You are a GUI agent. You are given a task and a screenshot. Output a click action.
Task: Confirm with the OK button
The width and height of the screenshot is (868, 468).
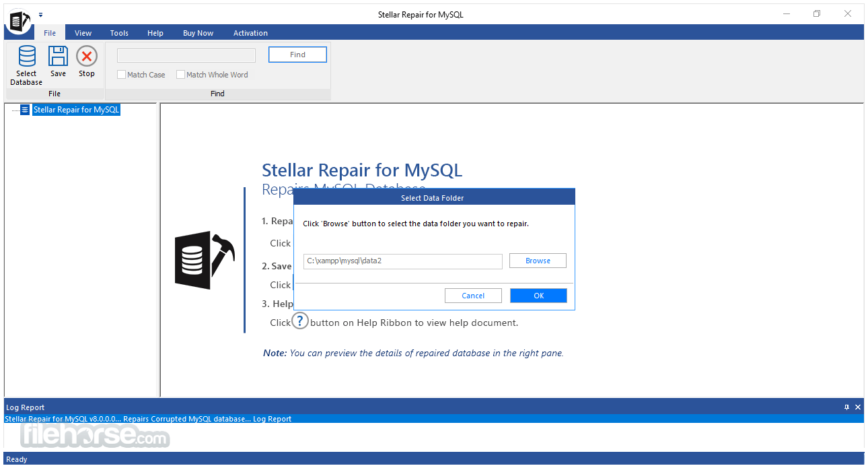point(538,296)
